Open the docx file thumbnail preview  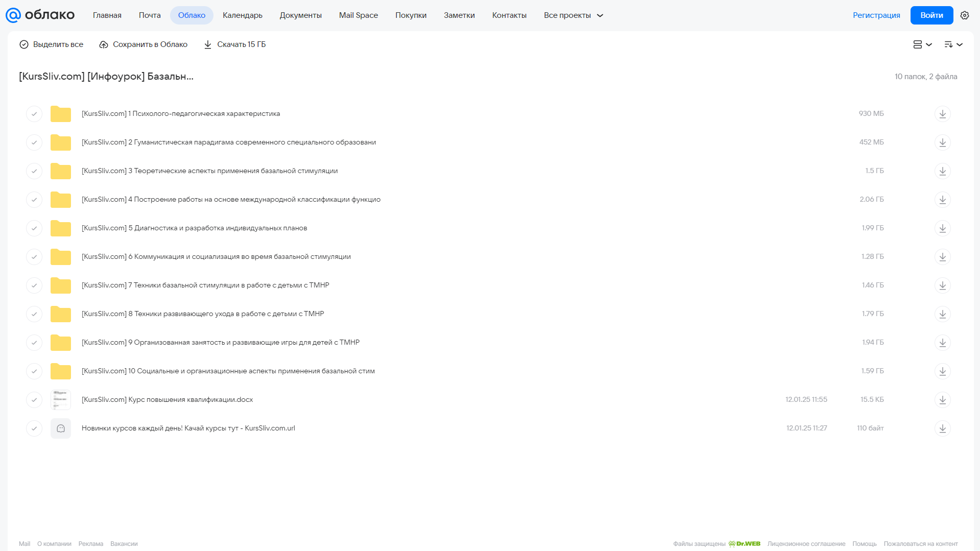tap(61, 400)
